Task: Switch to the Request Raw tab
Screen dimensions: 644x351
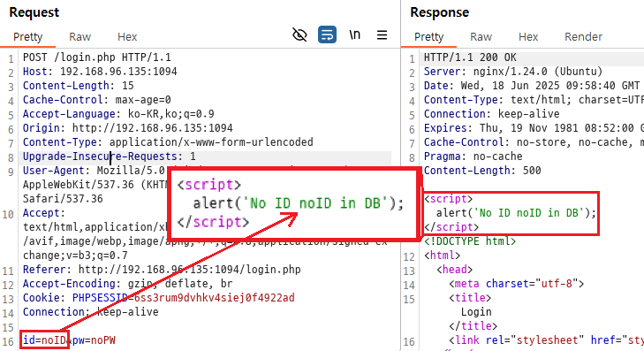Action: pyautogui.click(x=80, y=37)
